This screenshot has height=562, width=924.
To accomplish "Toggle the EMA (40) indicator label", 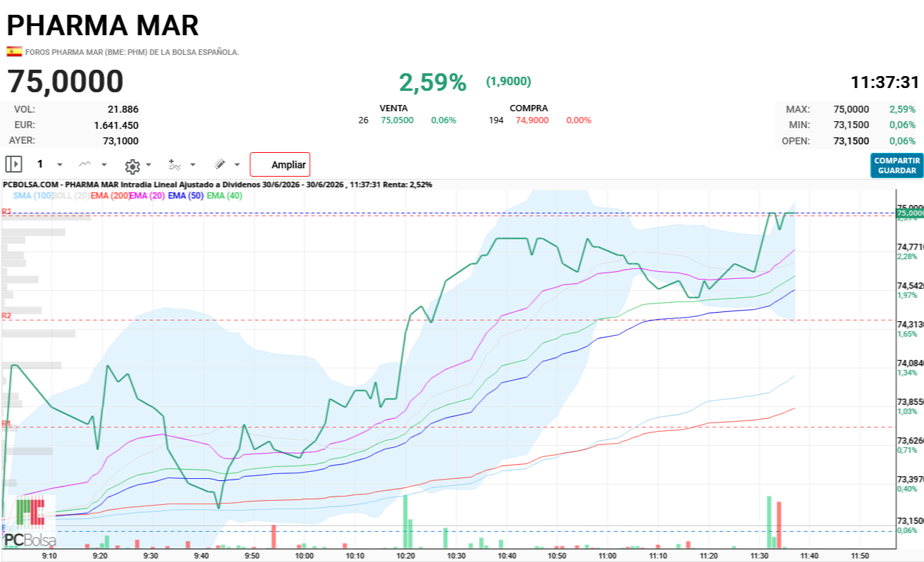I will pos(224,196).
